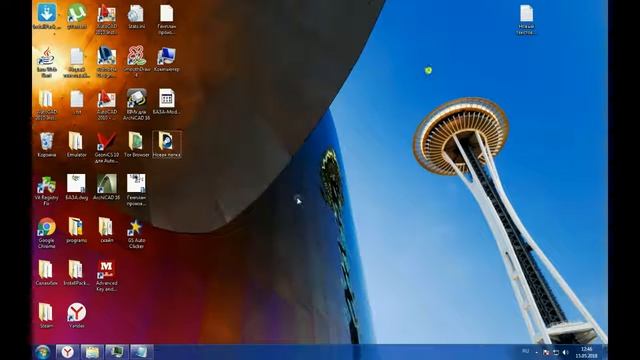Open the скайп folder

tap(107, 231)
